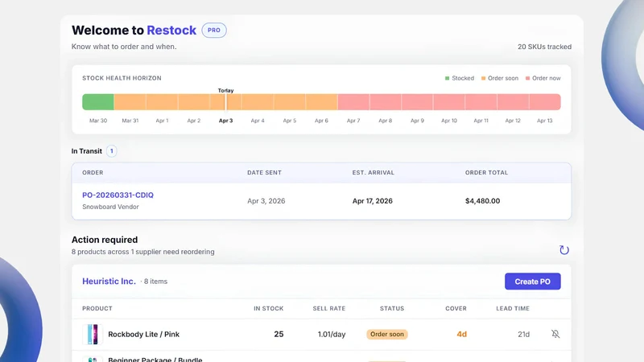Click the 4d cover value
Screen dimensions: 644x362
pyautogui.click(x=461, y=335)
